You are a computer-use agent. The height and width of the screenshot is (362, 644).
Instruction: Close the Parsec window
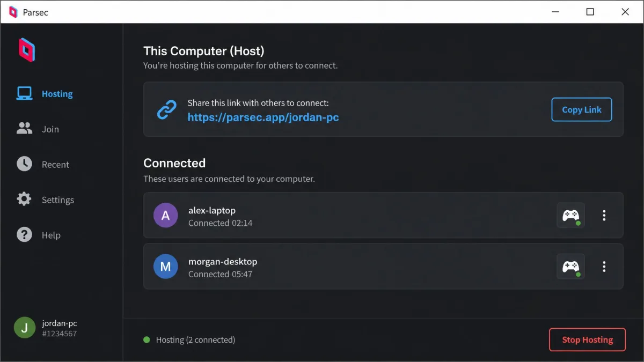(625, 12)
